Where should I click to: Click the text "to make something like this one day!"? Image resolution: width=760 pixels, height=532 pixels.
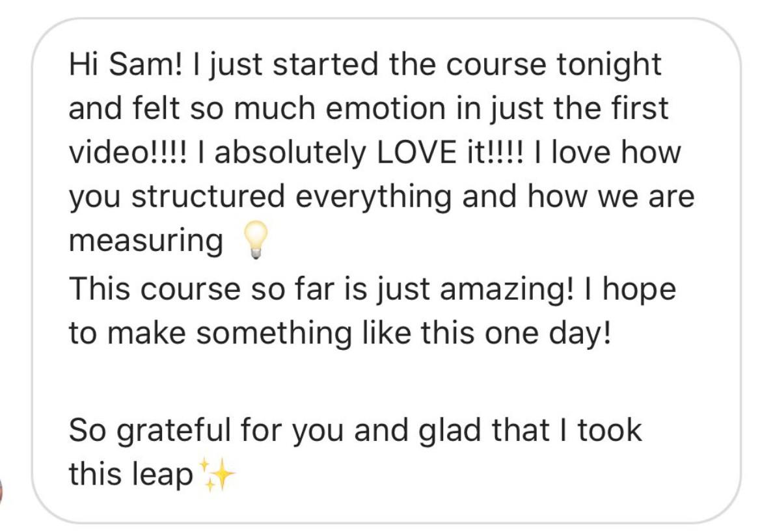click(x=340, y=334)
